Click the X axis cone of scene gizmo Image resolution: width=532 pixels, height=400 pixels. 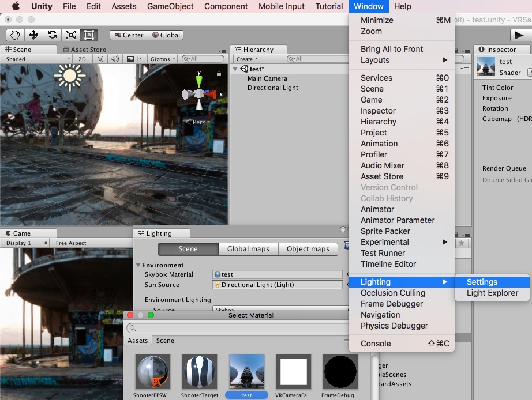click(211, 95)
